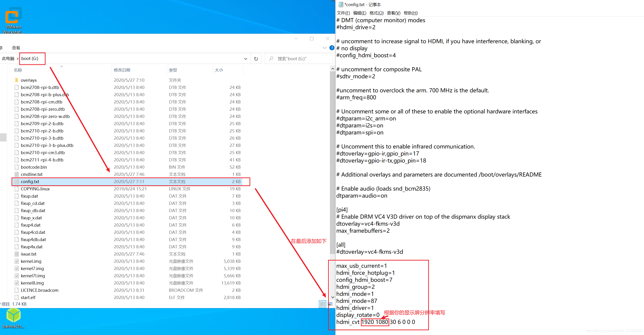Place cursor on #arm_freq=800 line
The height and width of the screenshot is (335, 644).
pos(356,97)
